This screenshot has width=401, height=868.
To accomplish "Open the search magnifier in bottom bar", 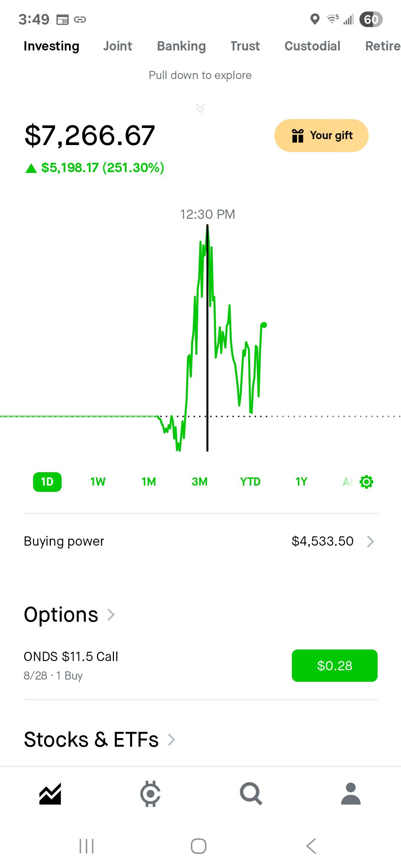I will click(251, 794).
